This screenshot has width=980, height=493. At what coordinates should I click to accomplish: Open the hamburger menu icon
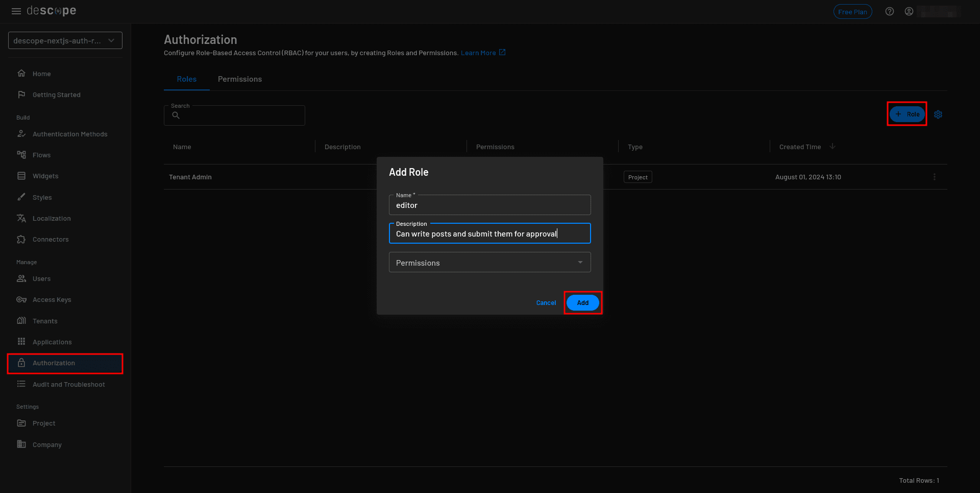click(16, 11)
